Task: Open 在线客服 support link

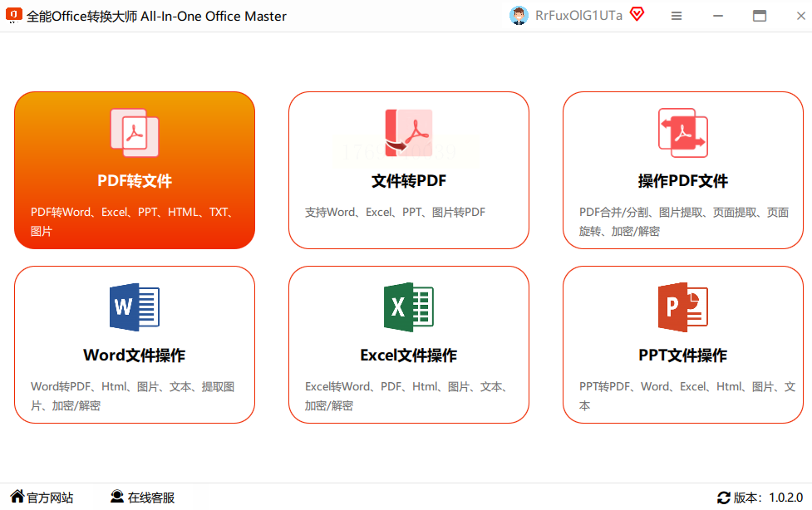Action: tap(150, 498)
